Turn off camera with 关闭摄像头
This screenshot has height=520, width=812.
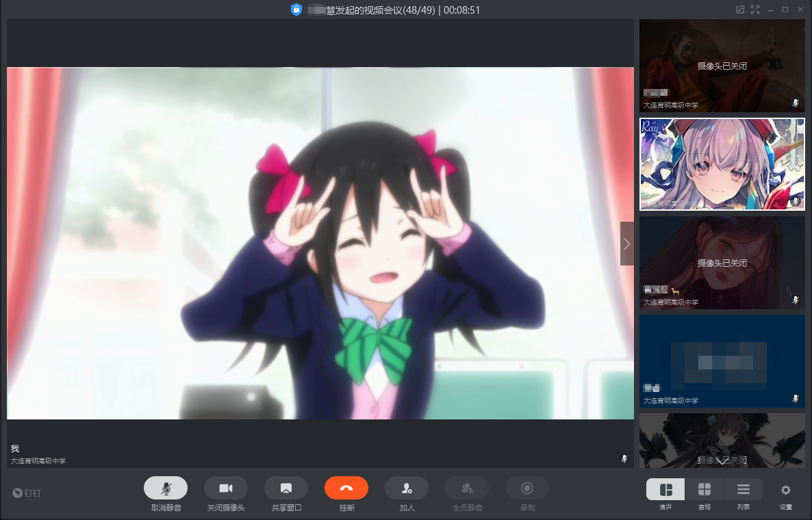(x=226, y=488)
